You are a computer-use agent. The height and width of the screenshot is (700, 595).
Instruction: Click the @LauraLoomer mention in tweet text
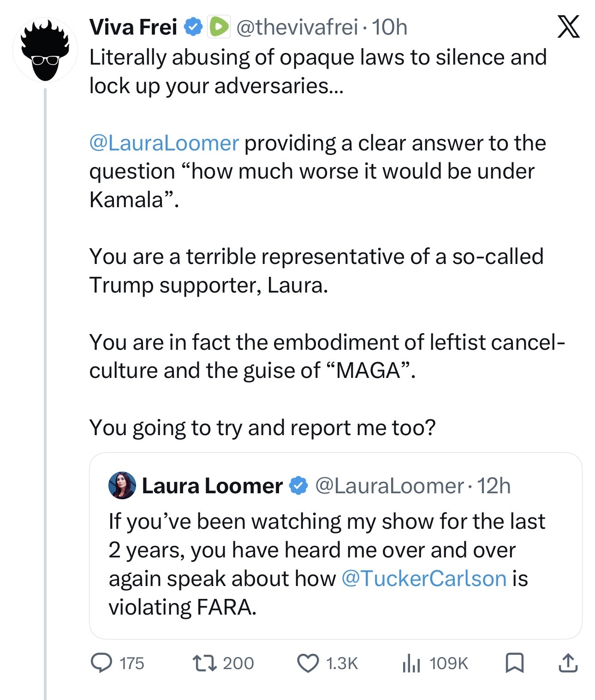[164, 143]
